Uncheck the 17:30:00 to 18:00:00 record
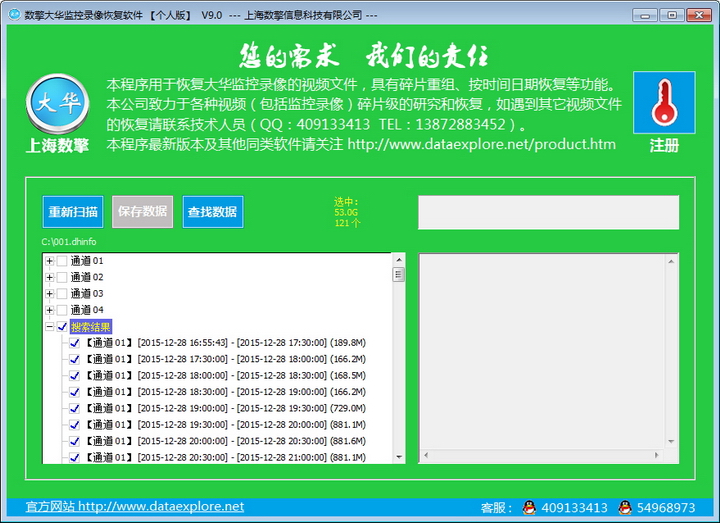Viewport: 720px width, 523px height. pos(74,360)
